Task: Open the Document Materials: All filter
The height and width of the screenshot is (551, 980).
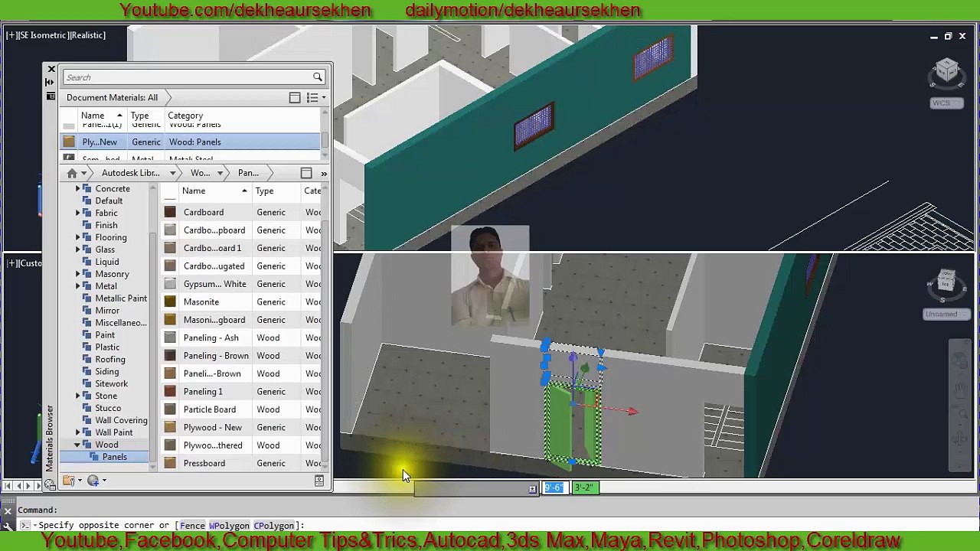Action: 112,97
